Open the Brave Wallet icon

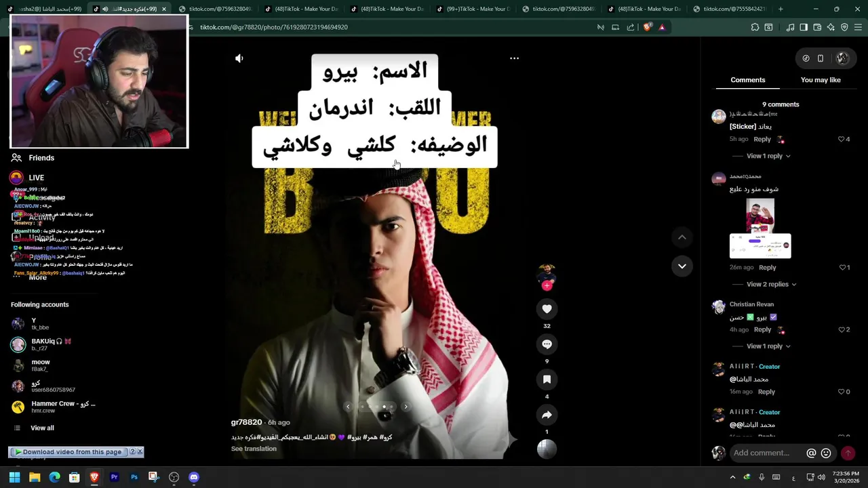click(817, 27)
